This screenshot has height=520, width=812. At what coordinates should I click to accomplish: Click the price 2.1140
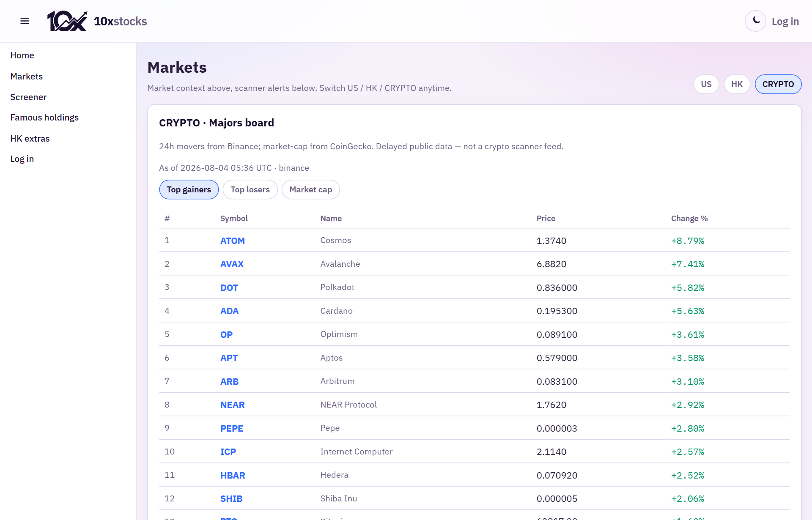[551, 452]
